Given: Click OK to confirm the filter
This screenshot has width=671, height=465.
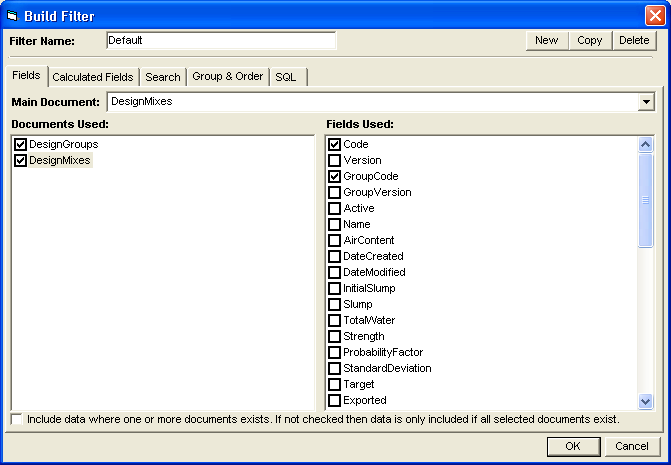Looking at the screenshot, I should [x=574, y=446].
